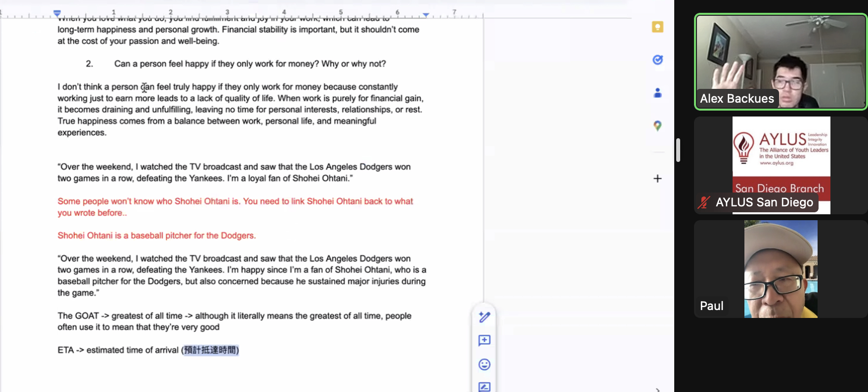Viewport: 868px width, 392px height.
Task: Click the question 'Can a person feel happy'
Action: (250, 64)
